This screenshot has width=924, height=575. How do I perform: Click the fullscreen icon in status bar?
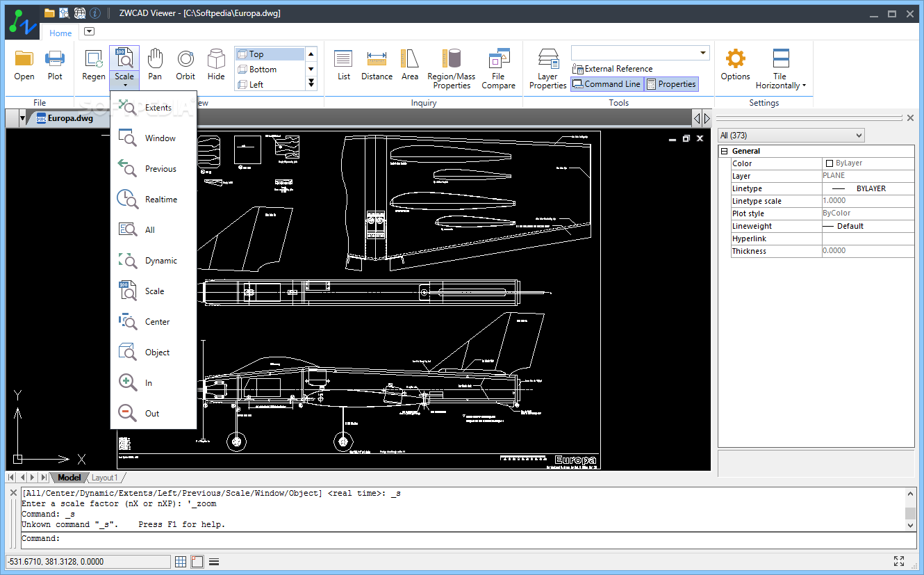pos(898,561)
